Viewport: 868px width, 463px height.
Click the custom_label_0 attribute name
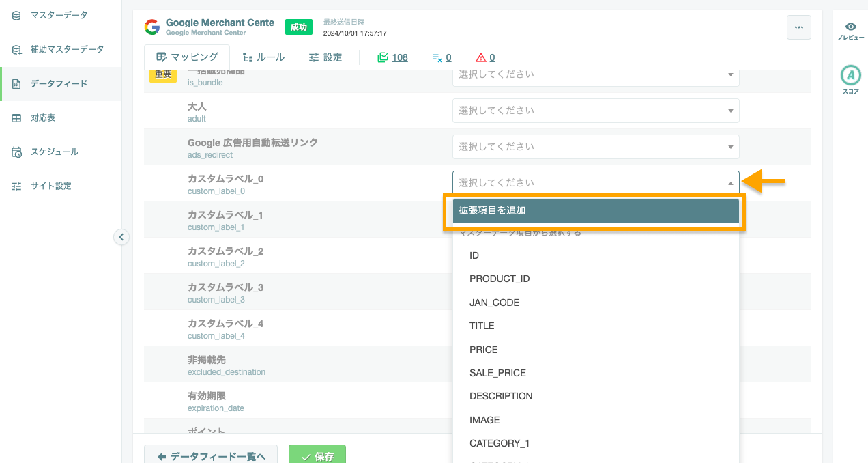coord(216,191)
